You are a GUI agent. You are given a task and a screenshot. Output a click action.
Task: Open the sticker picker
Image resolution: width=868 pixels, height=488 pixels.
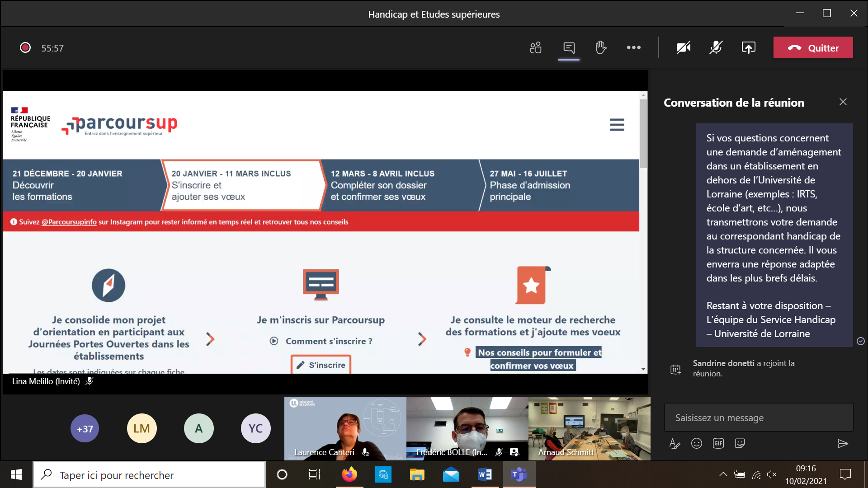tap(740, 444)
